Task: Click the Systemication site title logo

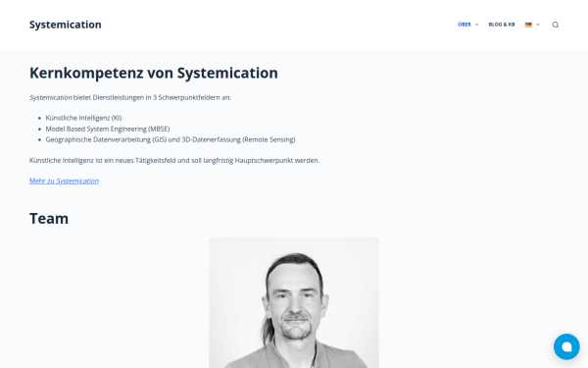Action: (66, 25)
